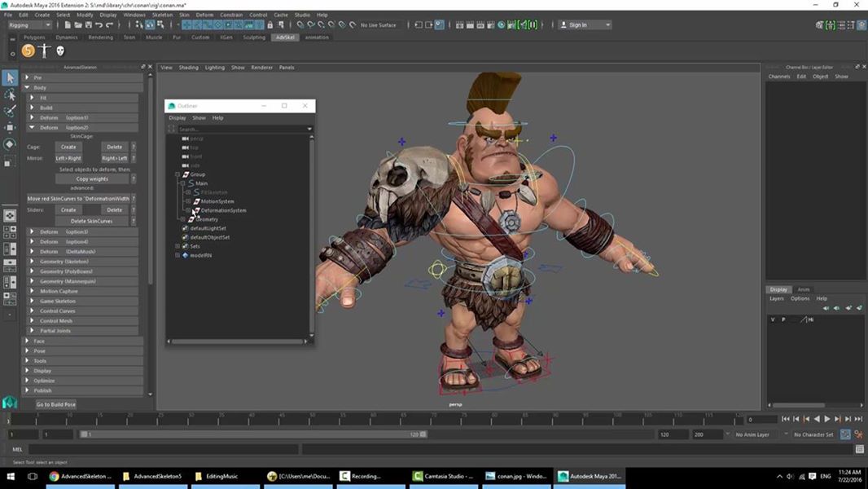Click the move layer up icon
Screen dimensions: 868x489
tap(826, 308)
